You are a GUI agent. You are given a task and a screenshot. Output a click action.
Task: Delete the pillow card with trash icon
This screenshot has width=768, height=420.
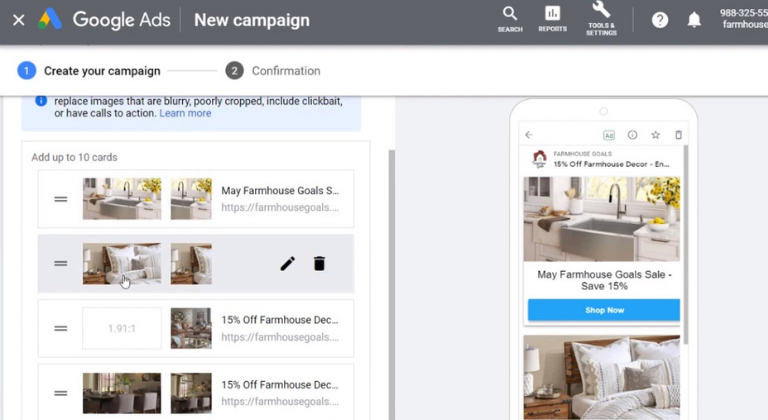point(319,264)
